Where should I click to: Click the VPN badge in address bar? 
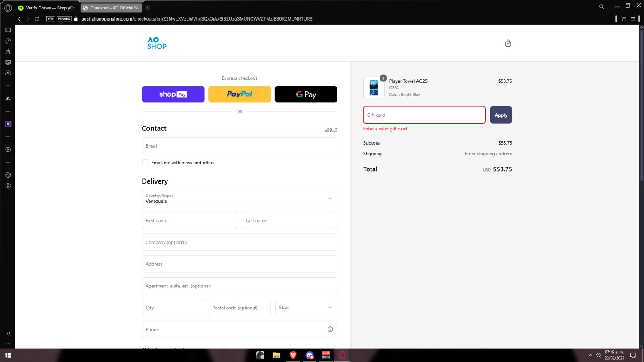click(x=51, y=19)
